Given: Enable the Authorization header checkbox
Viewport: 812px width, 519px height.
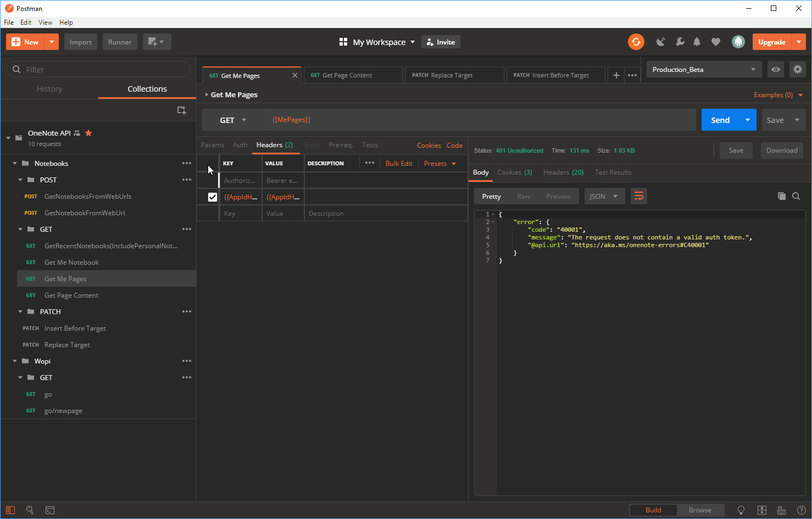Looking at the screenshot, I should (213, 180).
